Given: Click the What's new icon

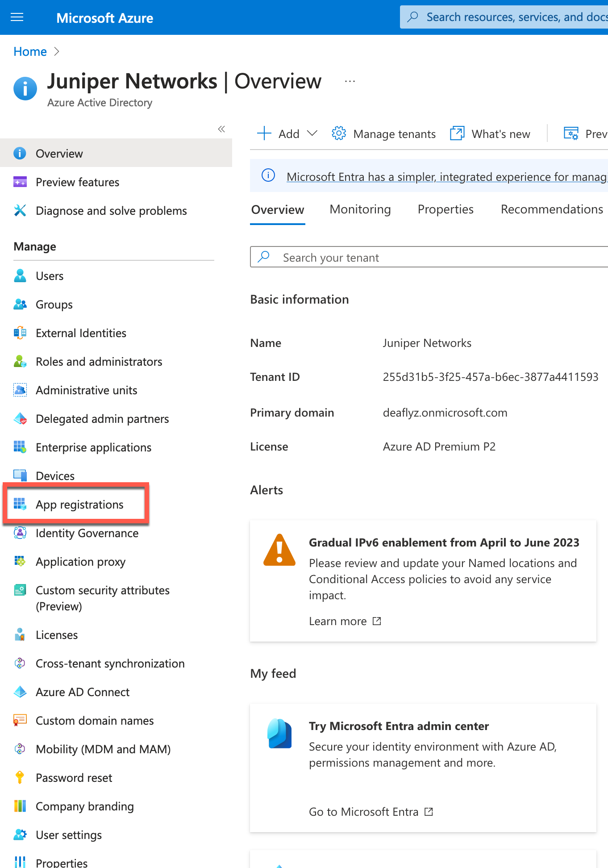Looking at the screenshot, I should click(457, 134).
